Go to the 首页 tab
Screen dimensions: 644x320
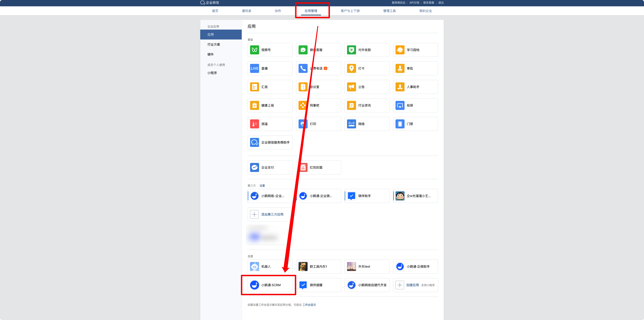click(x=215, y=11)
